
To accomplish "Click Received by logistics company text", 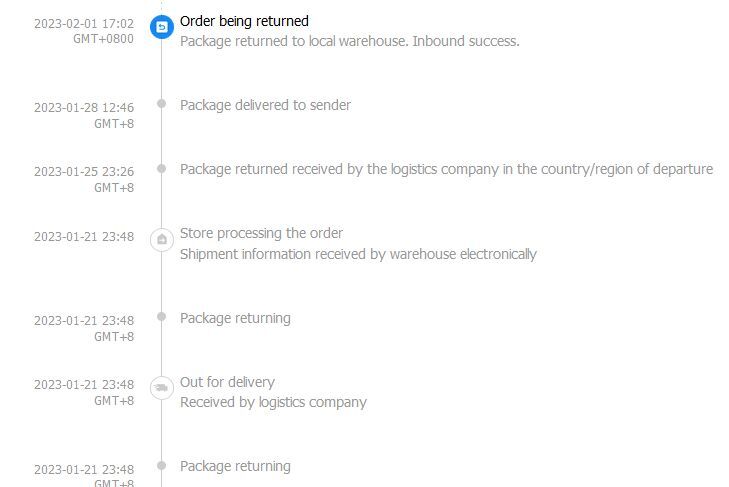I will [x=273, y=402].
